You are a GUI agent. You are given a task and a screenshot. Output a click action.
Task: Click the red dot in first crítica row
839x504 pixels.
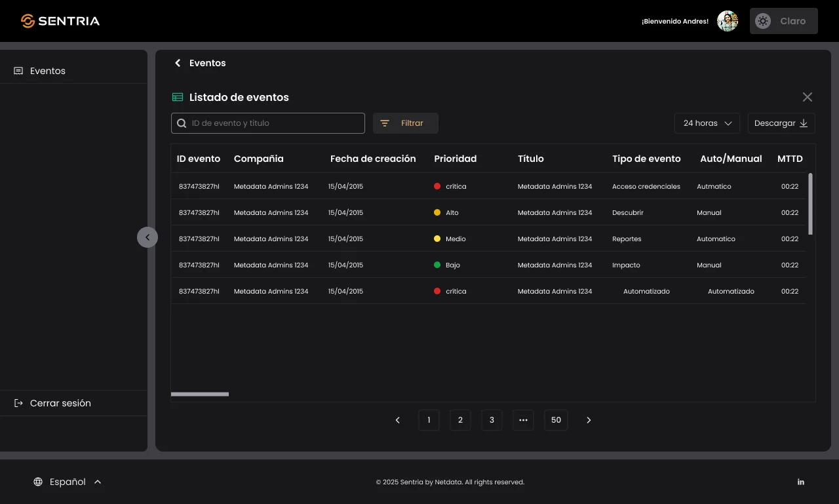pyautogui.click(x=437, y=186)
